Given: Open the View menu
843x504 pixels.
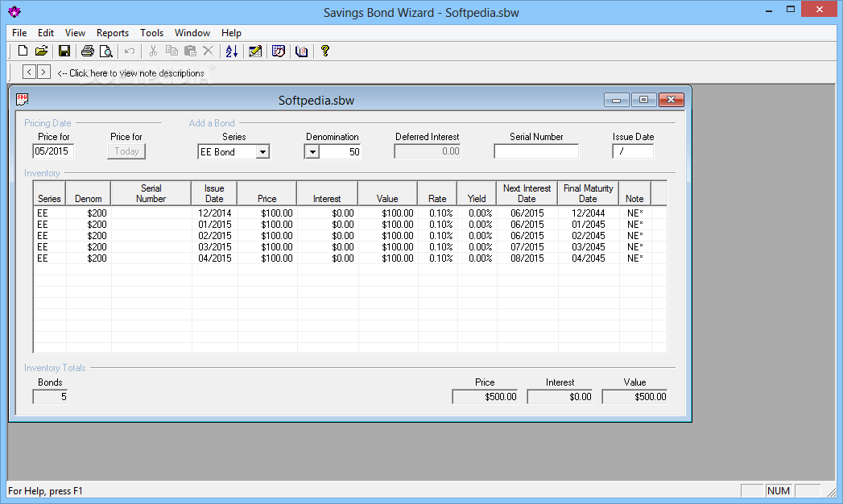Looking at the screenshot, I should [75, 33].
